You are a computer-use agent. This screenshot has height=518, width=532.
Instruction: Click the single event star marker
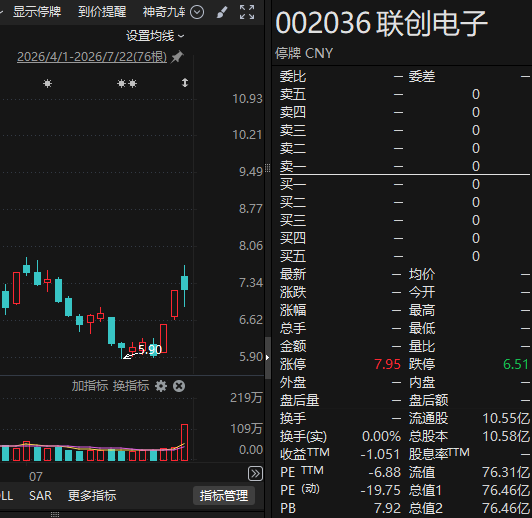tap(48, 83)
